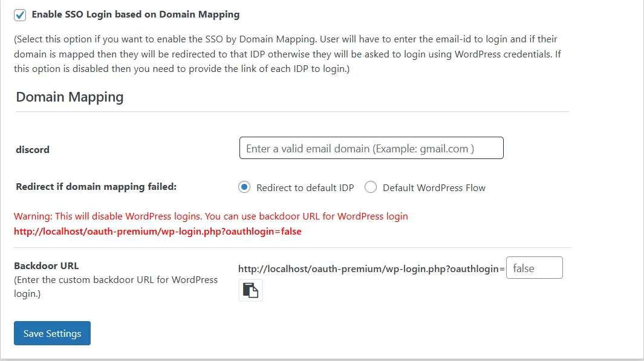The width and height of the screenshot is (644, 361).
Task: Click the Save Settings button
Action: pyautogui.click(x=52, y=333)
